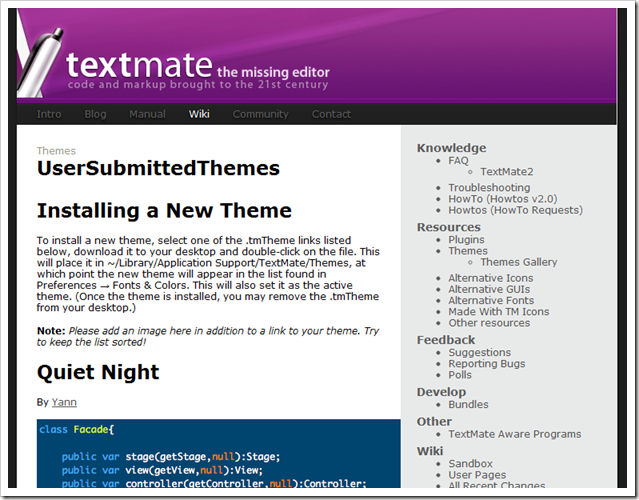
Task: Open the User Pages link
Action: coord(477,475)
